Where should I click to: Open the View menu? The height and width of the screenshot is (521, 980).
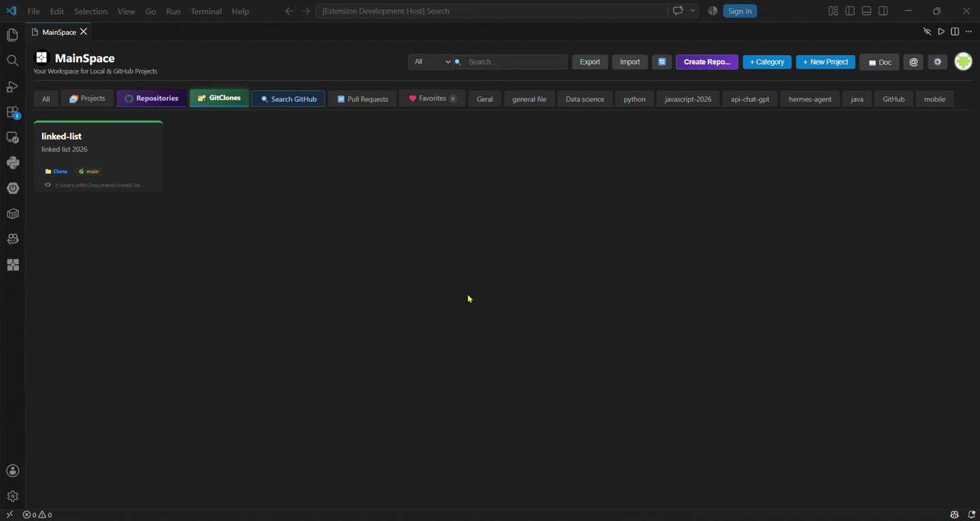pyautogui.click(x=126, y=12)
